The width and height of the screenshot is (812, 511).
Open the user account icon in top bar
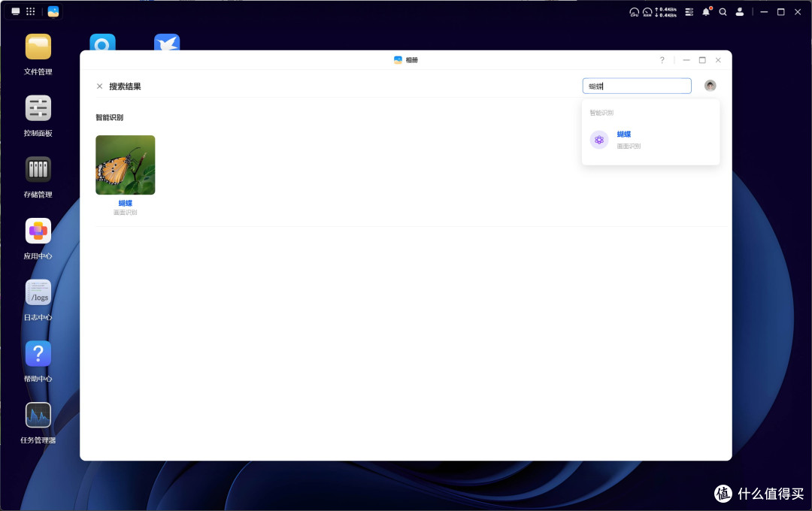[740, 11]
